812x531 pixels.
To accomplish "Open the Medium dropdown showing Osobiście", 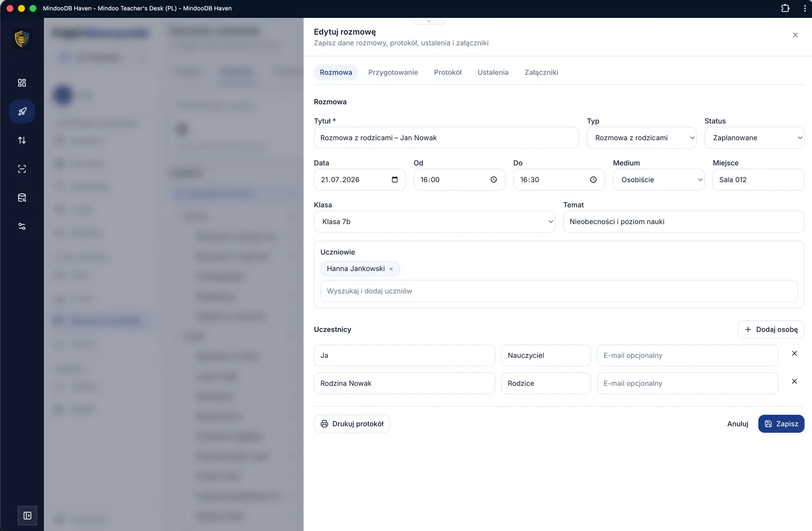I will pos(659,180).
